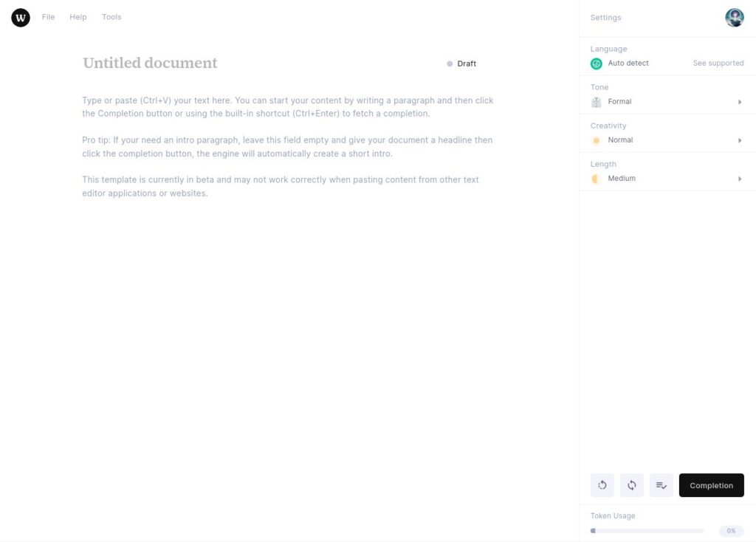
Task: Click the 0% token usage badge
Action: tap(731, 531)
